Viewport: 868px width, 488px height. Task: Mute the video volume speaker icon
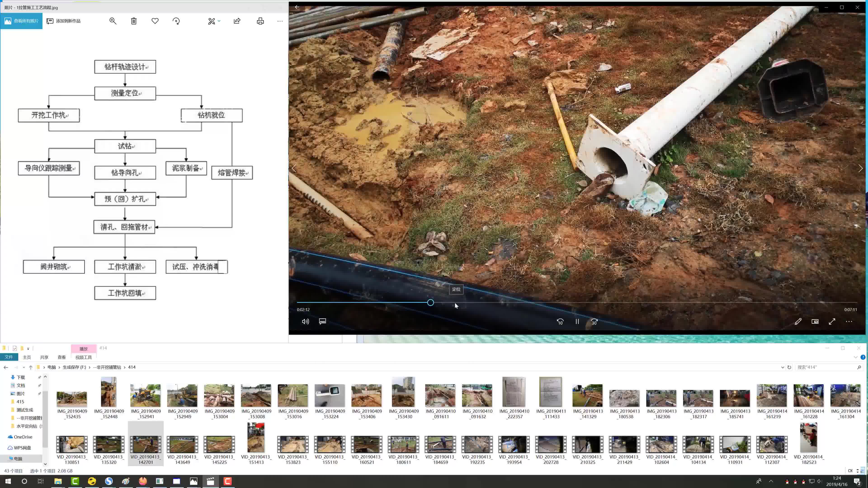(305, 322)
